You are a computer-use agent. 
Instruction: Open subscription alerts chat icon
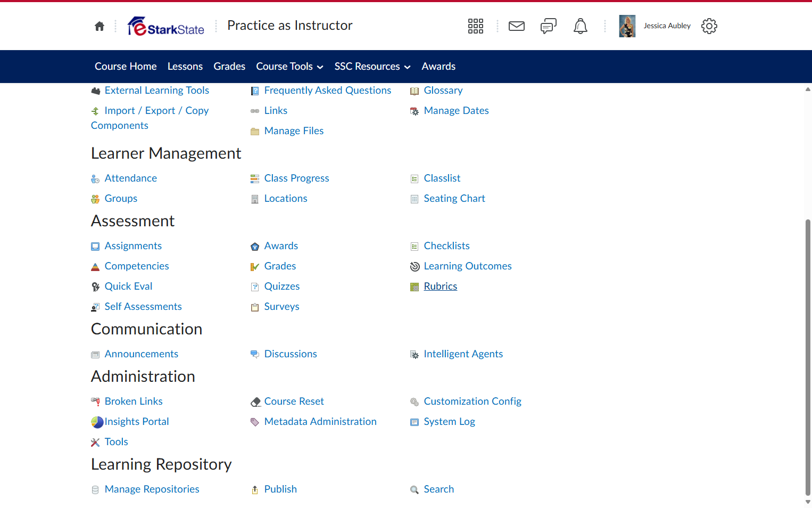point(548,26)
